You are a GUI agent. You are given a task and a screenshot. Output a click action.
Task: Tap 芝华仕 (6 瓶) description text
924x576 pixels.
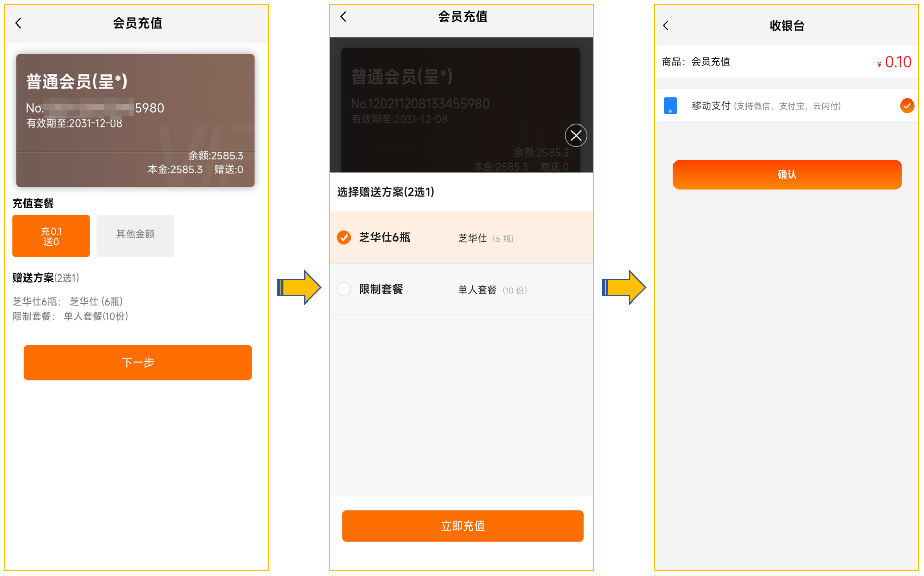pos(486,238)
